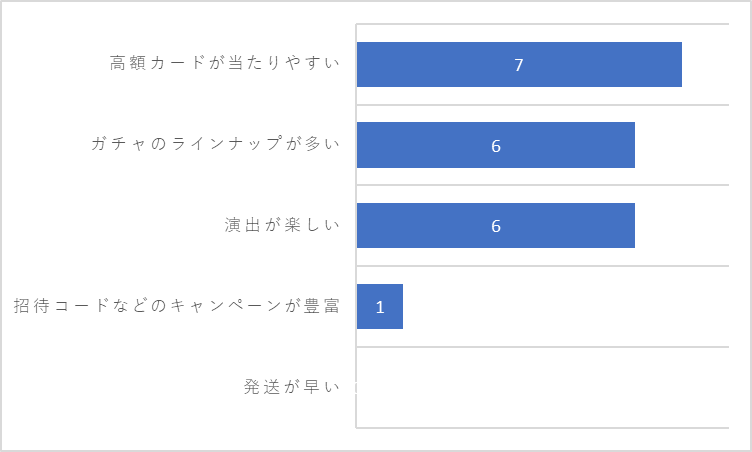The width and height of the screenshot is (752, 452).
Task: Click the ガチャのラインナップが多い category label
Action: [x=215, y=143]
